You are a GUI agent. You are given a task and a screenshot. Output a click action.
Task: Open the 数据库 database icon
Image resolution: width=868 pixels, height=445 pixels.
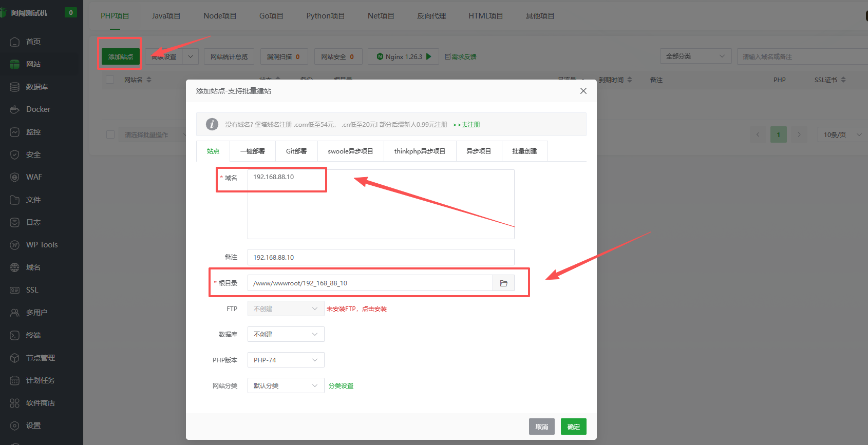tap(15, 87)
